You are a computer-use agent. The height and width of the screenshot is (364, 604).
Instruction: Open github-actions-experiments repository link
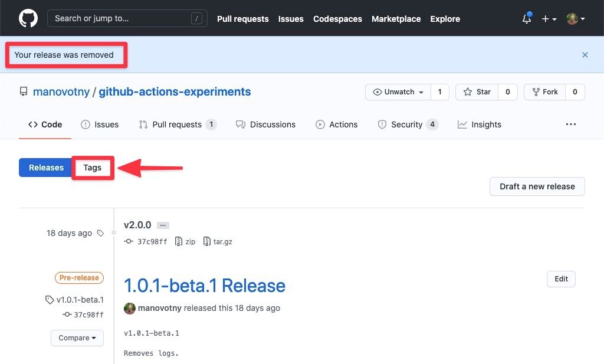pyautogui.click(x=175, y=91)
